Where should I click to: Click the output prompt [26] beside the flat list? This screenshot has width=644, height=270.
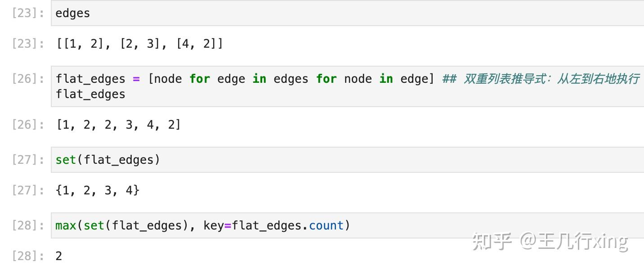pos(28,125)
